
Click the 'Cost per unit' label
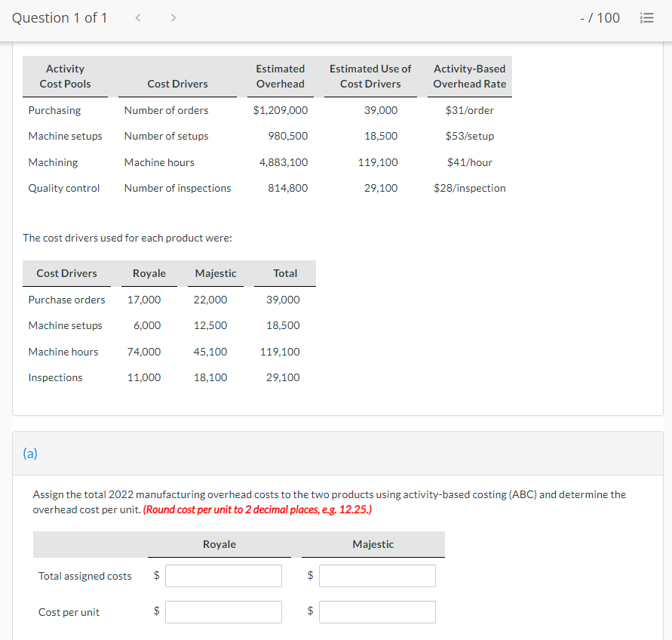pos(69,611)
